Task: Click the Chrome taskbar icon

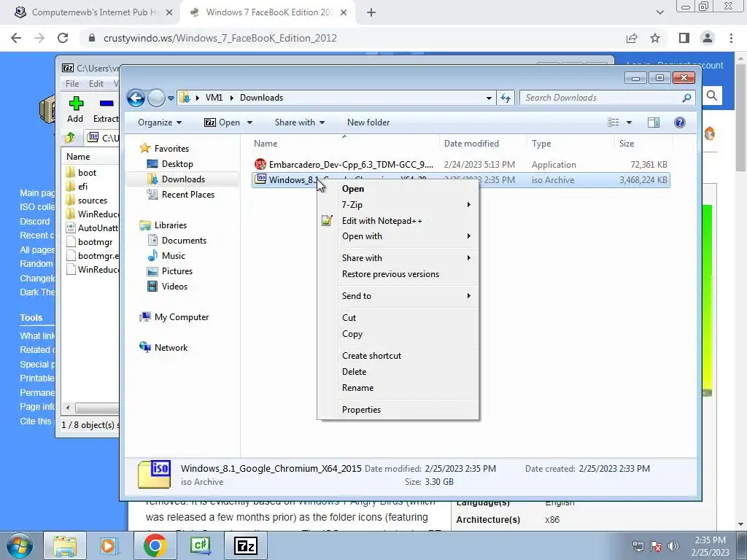Action: [x=155, y=545]
